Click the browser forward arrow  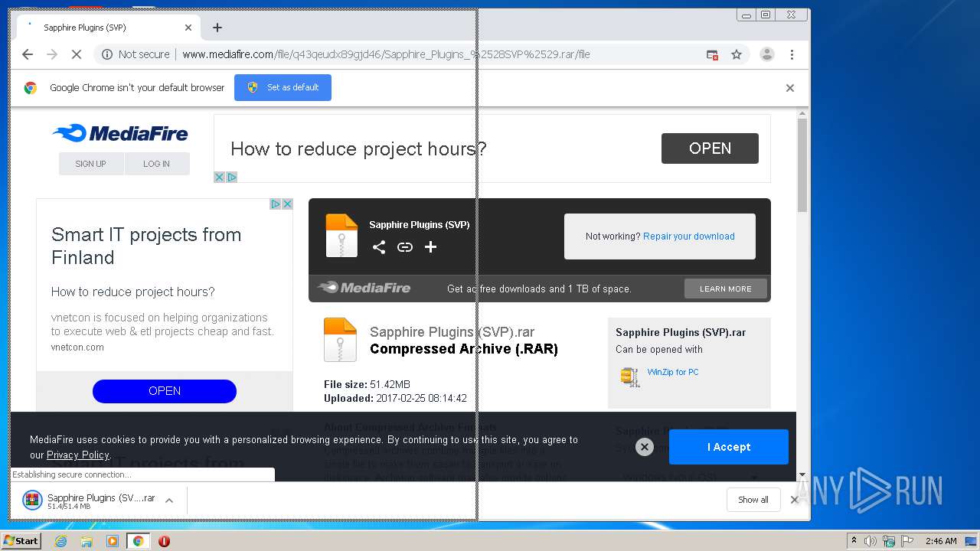pyautogui.click(x=52, y=54)
